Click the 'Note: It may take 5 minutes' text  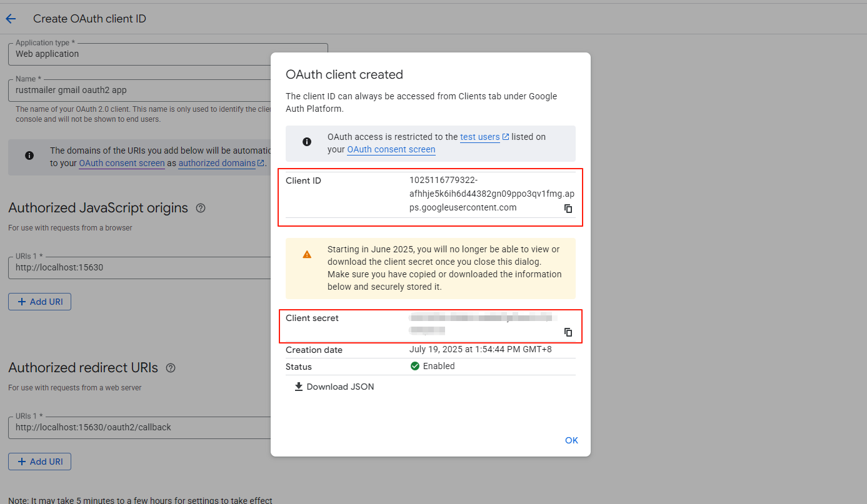pos(141,500)
